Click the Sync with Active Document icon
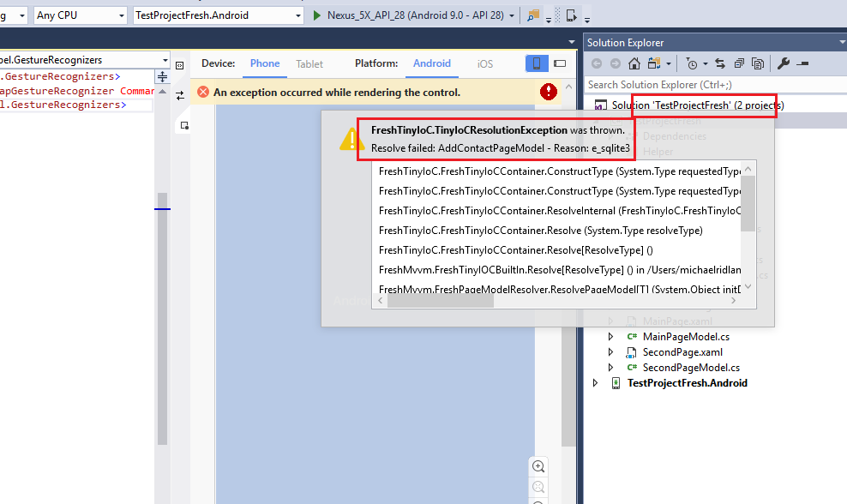Viewport: 847px width, 504px height. click(720, 63)
